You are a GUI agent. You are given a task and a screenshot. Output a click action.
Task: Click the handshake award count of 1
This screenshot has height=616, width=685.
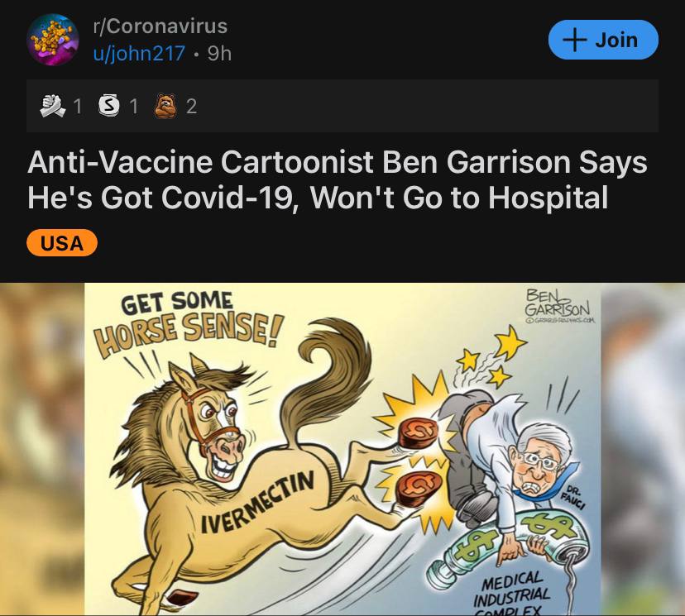pyautogui.click(x=77, y=107)
